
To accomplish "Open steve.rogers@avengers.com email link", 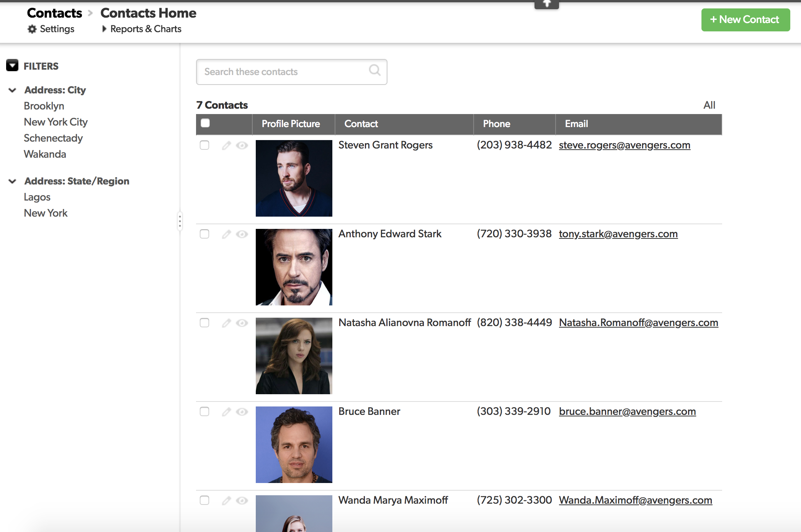I will [x=624, y=145].
